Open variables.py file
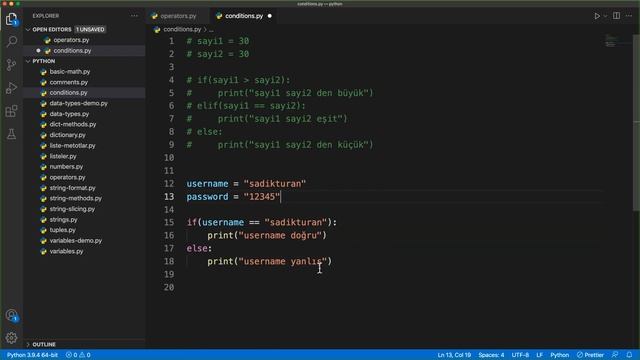 tap(66, 251)
